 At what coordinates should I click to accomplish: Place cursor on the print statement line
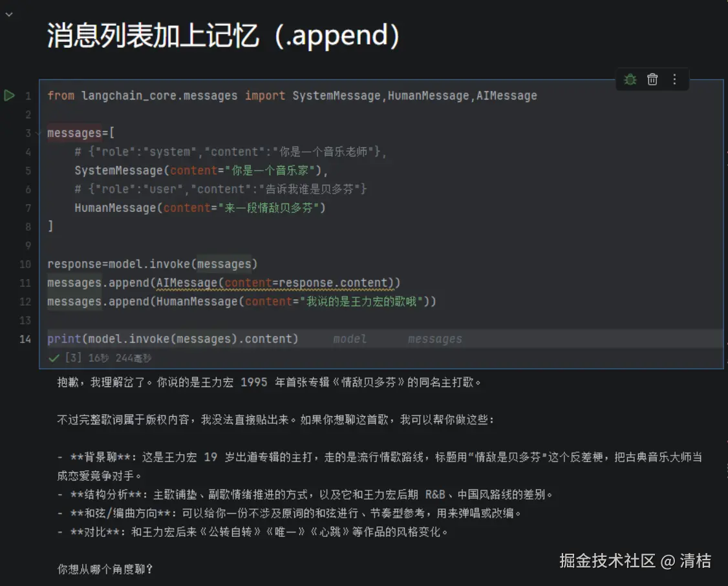coord(173,339)
